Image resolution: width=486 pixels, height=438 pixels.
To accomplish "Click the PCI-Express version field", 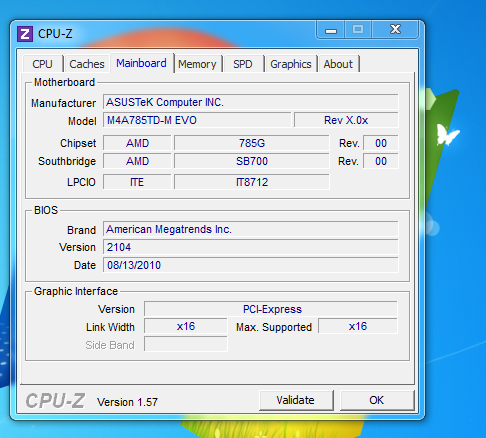I will pyautogui.click(x=271, y=309).
